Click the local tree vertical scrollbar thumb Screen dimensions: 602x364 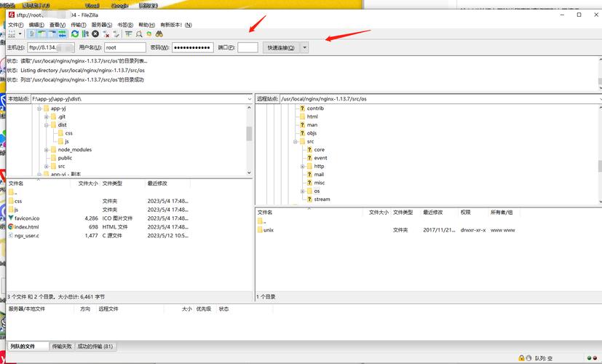pyautogui.click(x=249, y=134)
